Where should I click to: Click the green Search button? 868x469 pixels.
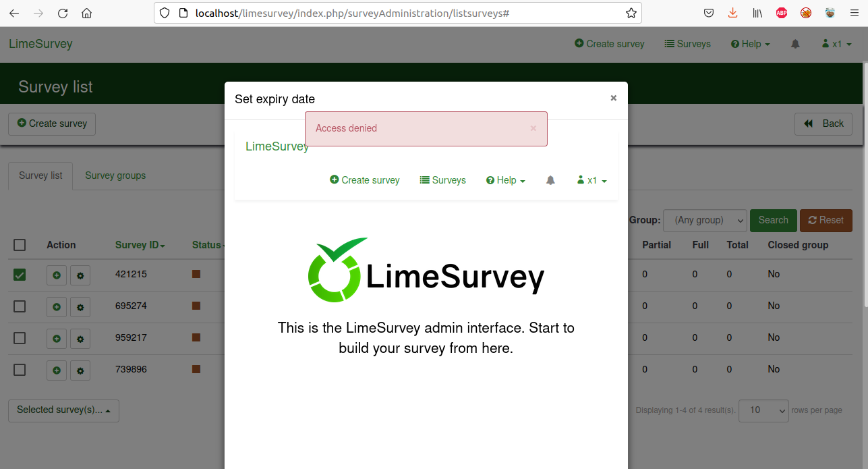(774, 220)
